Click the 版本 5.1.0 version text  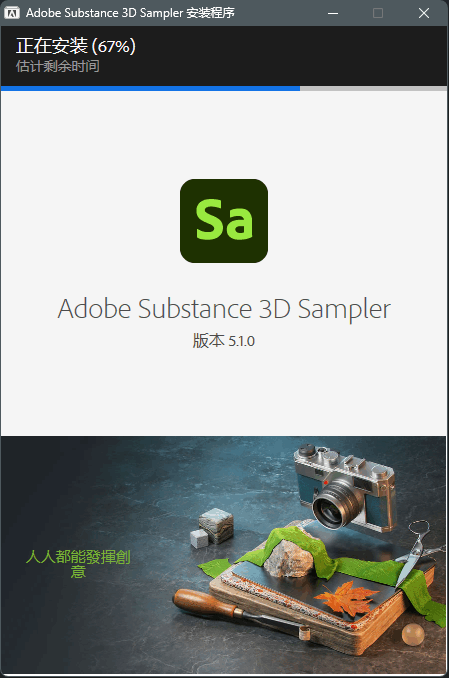click(224, 341)
